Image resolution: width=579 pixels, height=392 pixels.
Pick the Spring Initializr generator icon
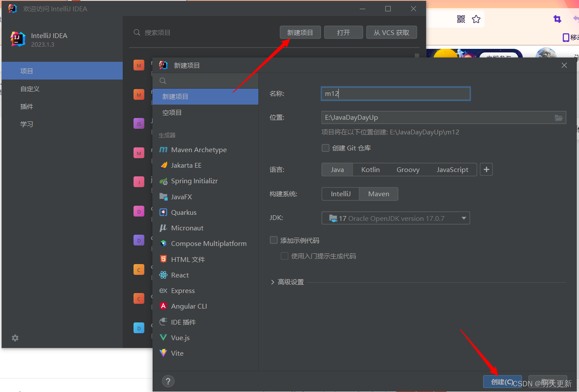[163, 181]
